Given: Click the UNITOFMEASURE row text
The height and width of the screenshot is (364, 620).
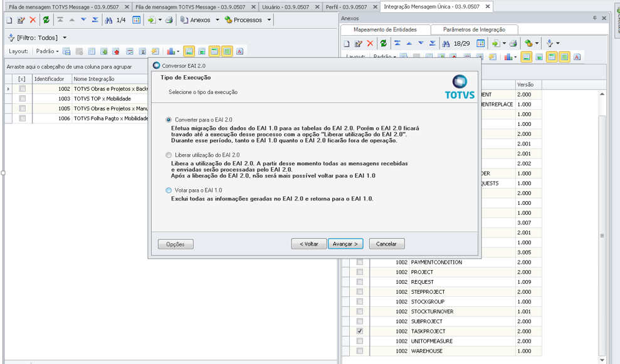Looking at the screenshot, I should [432, 341].
